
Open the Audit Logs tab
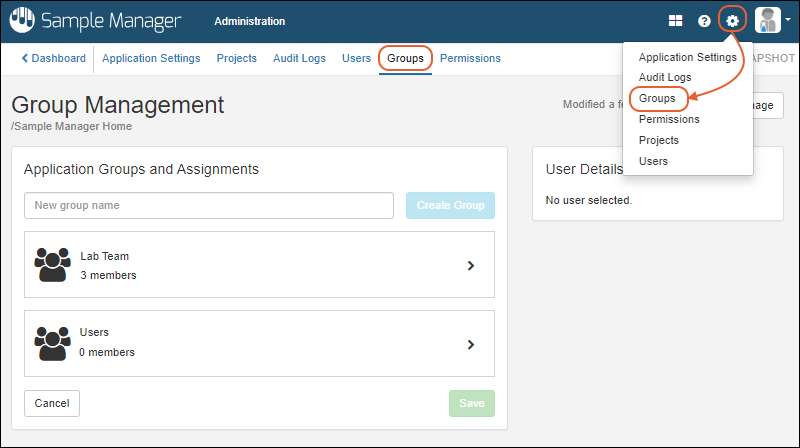click(x=299, y=59)
